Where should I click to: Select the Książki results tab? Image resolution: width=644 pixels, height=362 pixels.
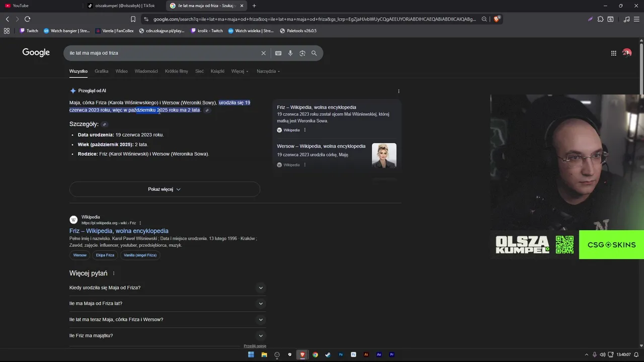click(217, 71)
